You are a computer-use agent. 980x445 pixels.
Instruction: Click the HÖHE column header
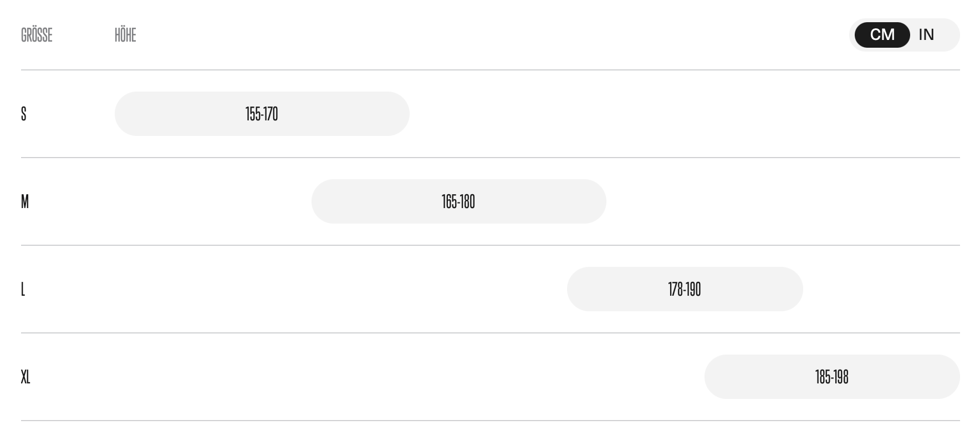tap(125, 35)
